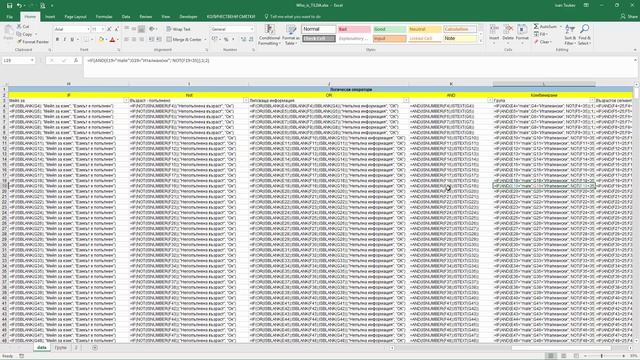Increase the font size
640x360 pixels.
[x=109, y=29]
